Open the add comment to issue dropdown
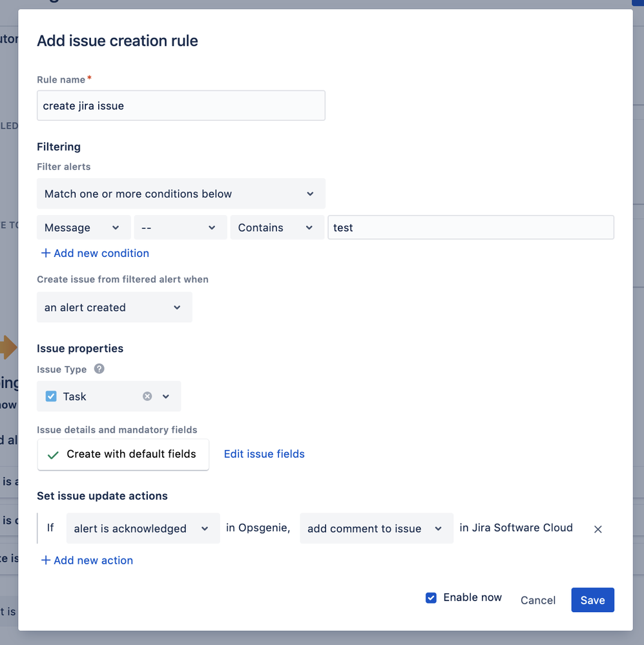The width and height of the screenshot is (644, 645). 376,529
